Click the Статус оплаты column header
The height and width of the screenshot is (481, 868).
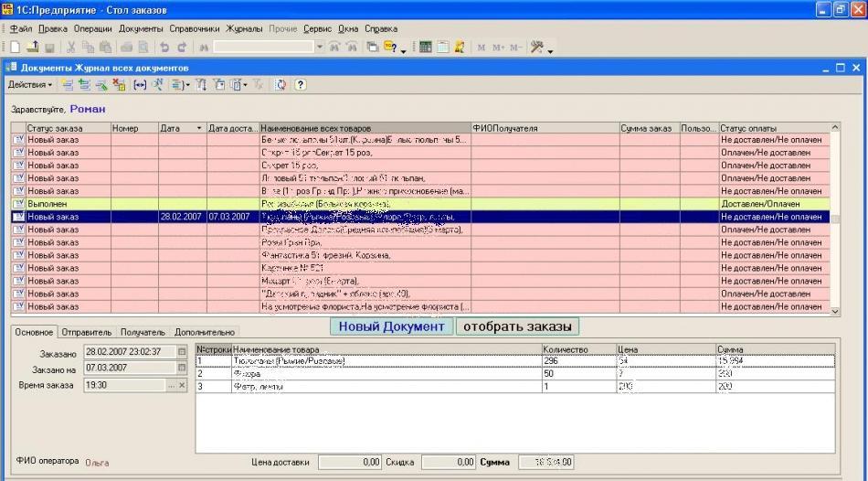coord(775,129)
